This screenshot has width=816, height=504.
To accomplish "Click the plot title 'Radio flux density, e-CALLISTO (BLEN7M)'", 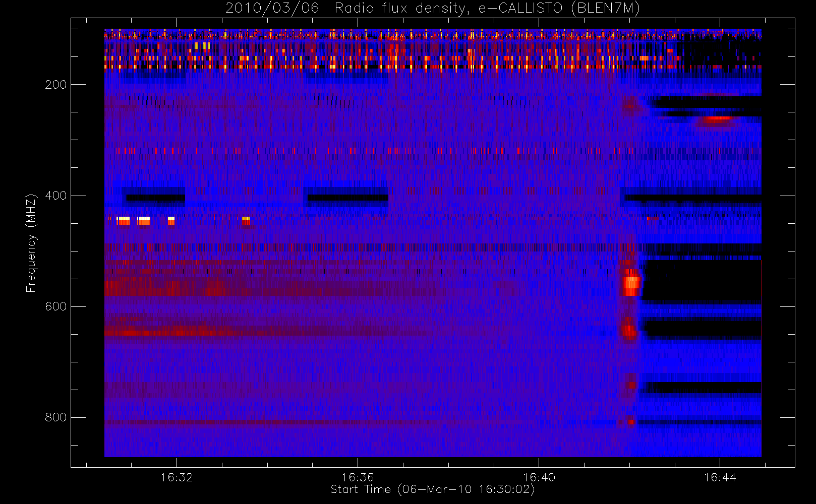I will (x=487, y=9).
